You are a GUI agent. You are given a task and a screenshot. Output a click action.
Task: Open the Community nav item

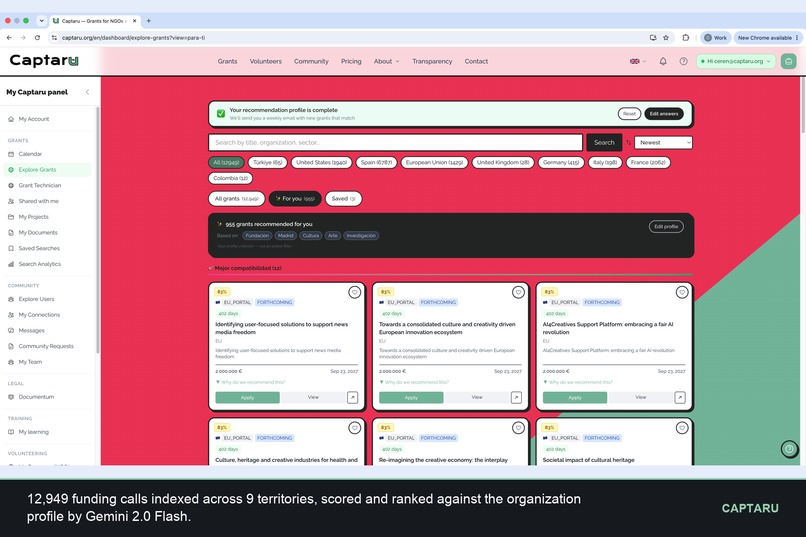point(311,61)
